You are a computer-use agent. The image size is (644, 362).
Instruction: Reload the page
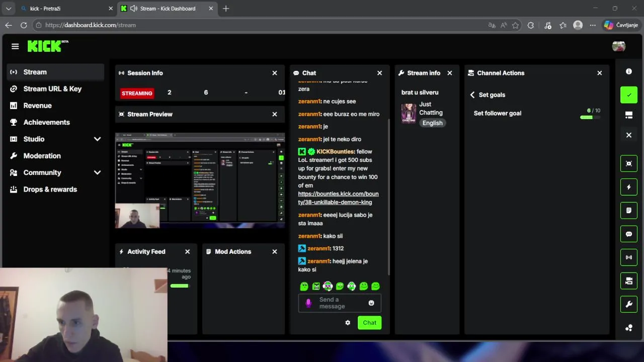pyautogui.click(x=24, y=25)
